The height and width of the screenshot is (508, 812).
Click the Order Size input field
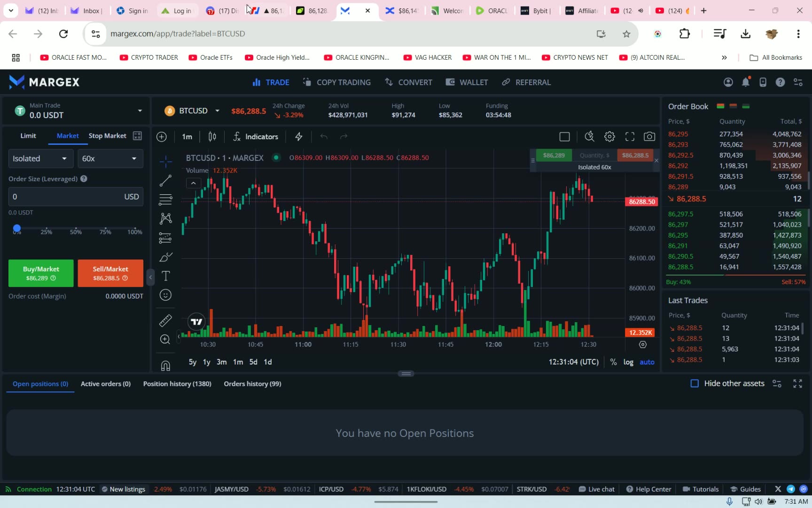76,197
